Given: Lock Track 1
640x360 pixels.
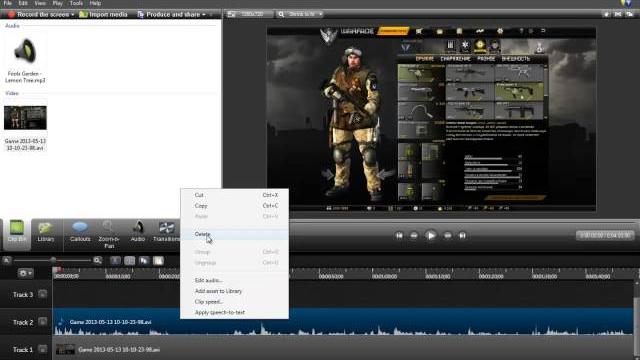Looking at the screenshot, I should pos(42,349).
